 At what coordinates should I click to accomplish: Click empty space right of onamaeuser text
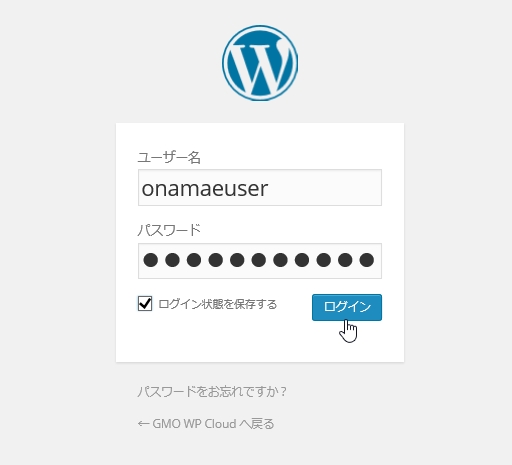[x=323, y=187]
